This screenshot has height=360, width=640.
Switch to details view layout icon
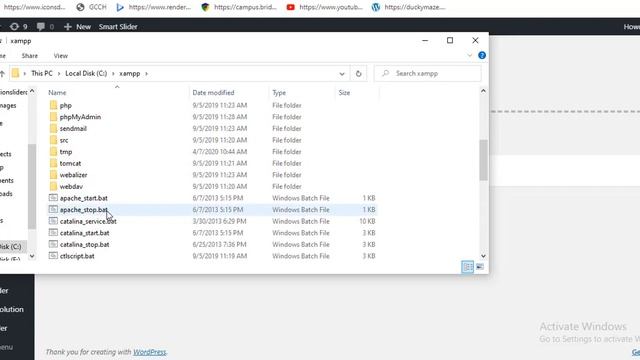pos(467,267)
